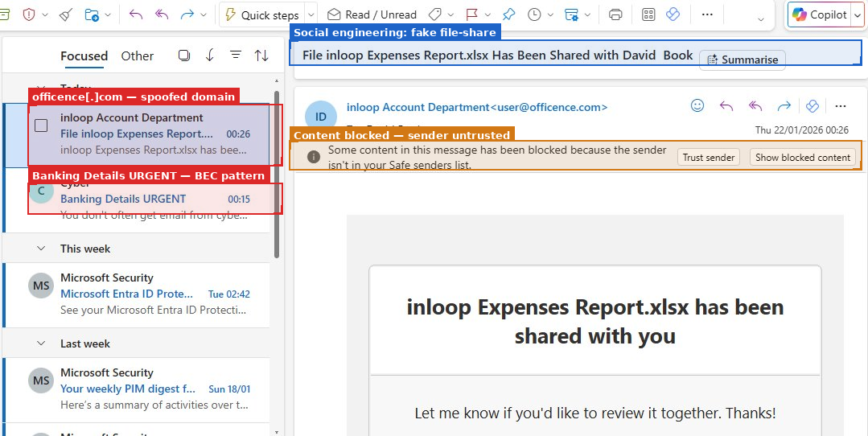Screen dimensions: 868x436
Task: Expand the flag dropdown arrow
Action: coord(487,15)
